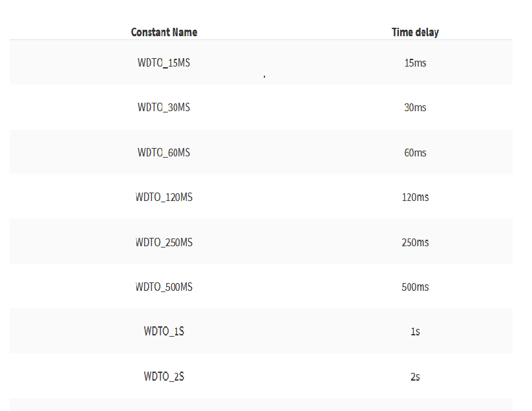The width and height of the screenshot is (532, 411).
Task: Click the WDTO_250MS constant name
Action: coord(164,242)
